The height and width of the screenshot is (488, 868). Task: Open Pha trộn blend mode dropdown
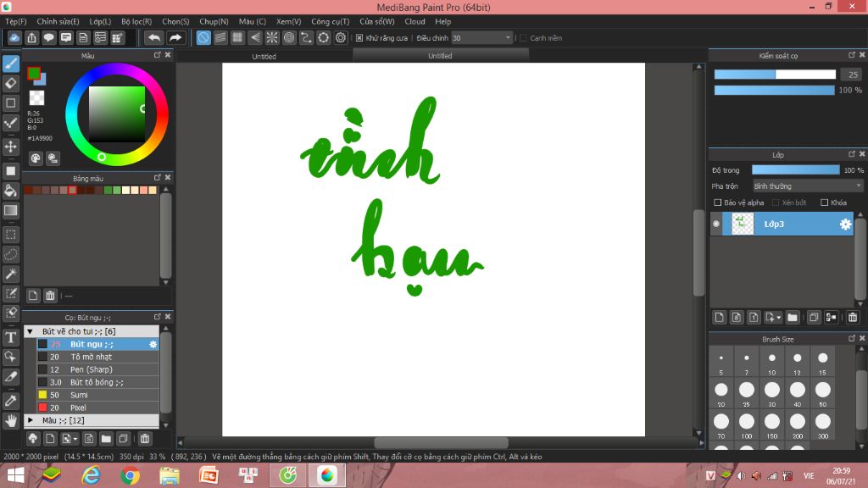(808, 186)
